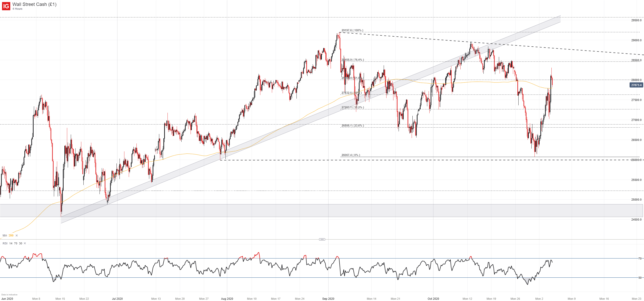Click the RSI 30 level label
Image resolution: width=644 pixels, height=301 pixels.
640,278
